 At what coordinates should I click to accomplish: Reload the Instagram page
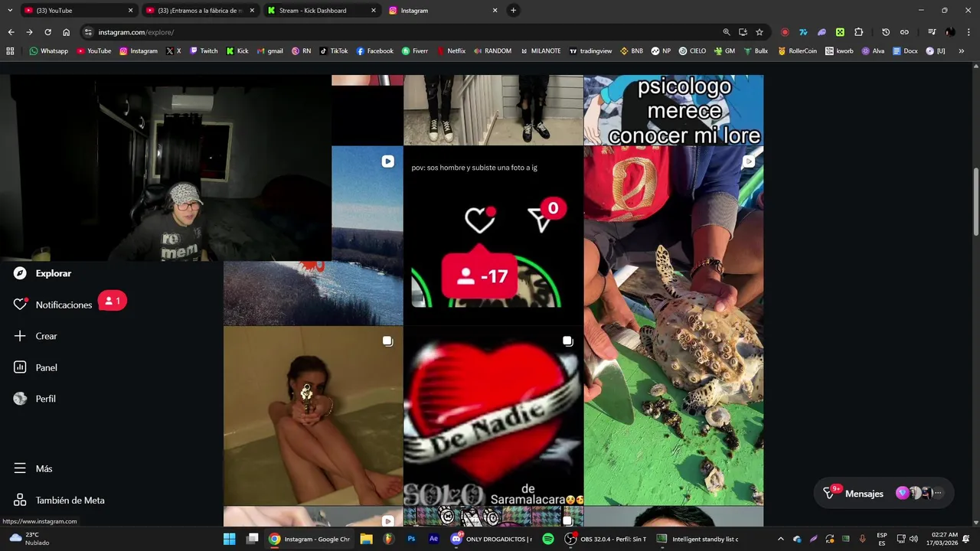(x=47, y=32)
